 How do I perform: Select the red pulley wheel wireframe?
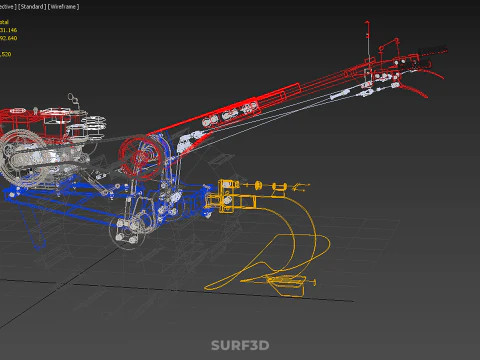(141, 158)
